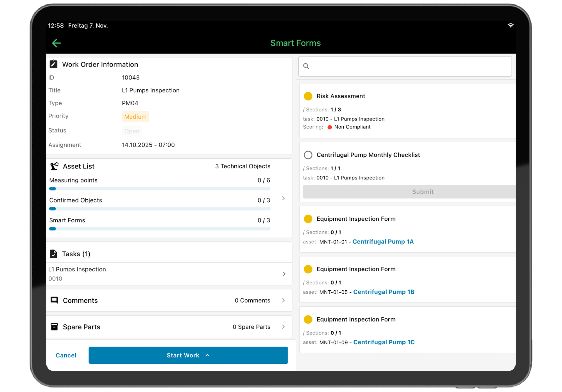Click the yellow status toggle on Risk Assessment
This screenshot has width=562, height=392.
tap(308, 96)
